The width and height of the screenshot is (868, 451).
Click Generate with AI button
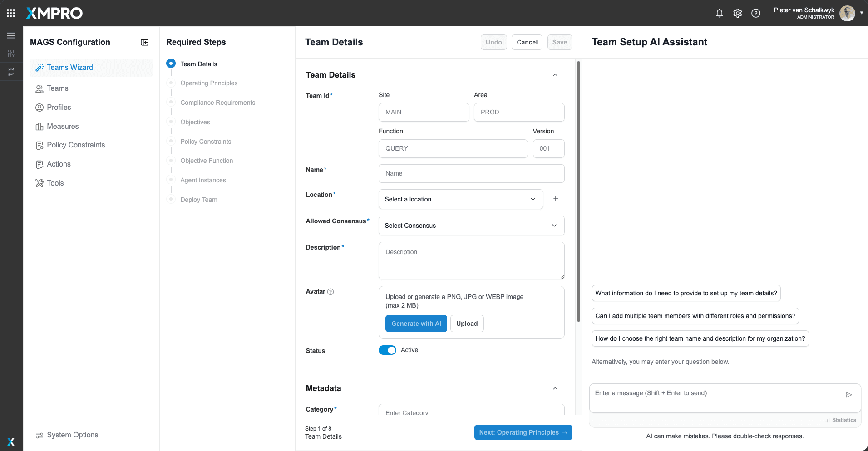tap(416, 324)
